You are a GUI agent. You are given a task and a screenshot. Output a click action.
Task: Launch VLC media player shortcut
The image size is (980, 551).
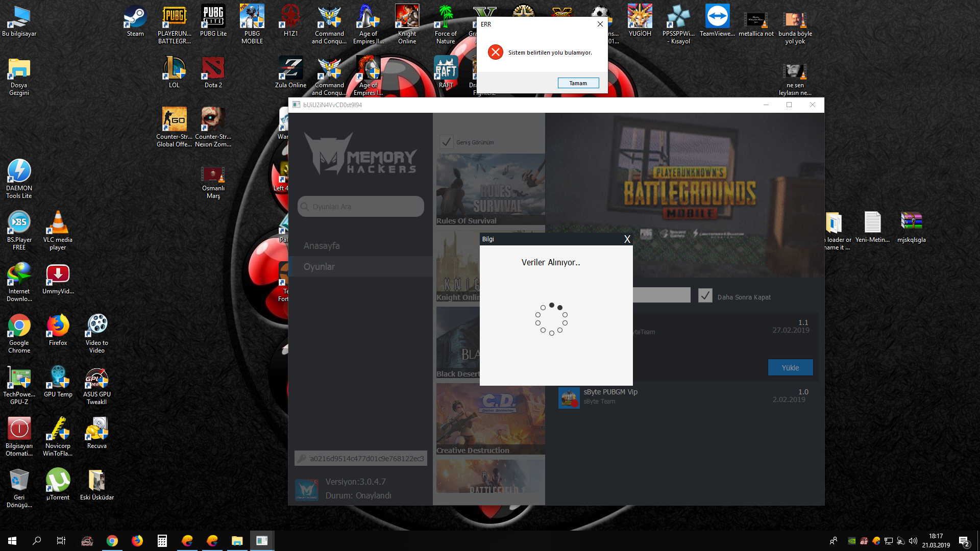pyautogui.click(x=58, y=231)
